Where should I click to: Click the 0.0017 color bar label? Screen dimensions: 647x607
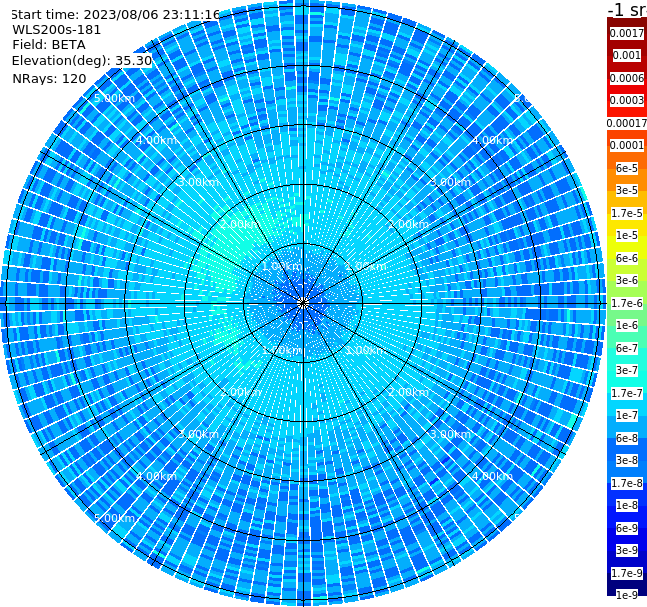627,33
